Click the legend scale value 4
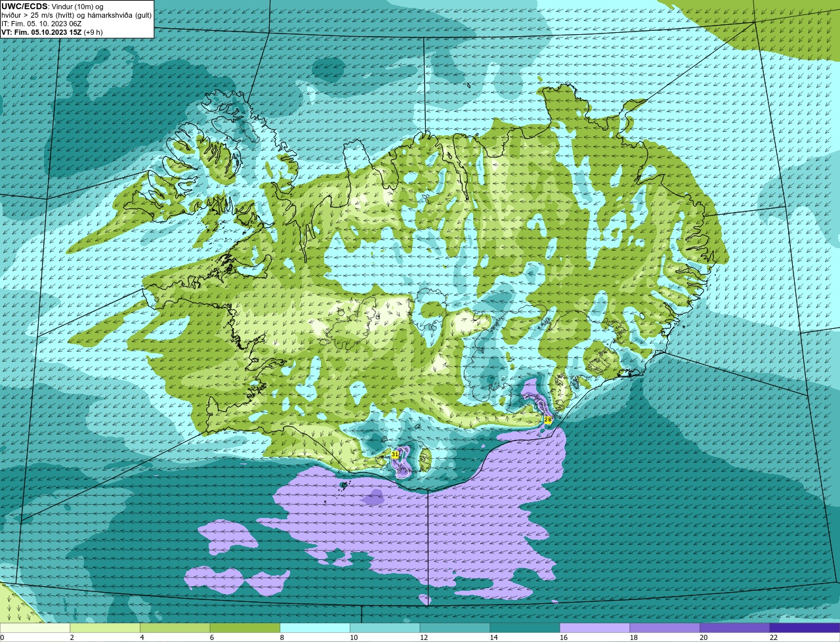 pyautogui.click(x=142, y=637)
